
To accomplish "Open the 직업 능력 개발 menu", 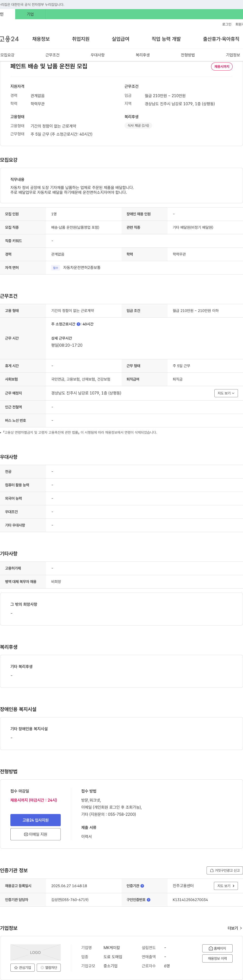I will [x=166, y=39].
